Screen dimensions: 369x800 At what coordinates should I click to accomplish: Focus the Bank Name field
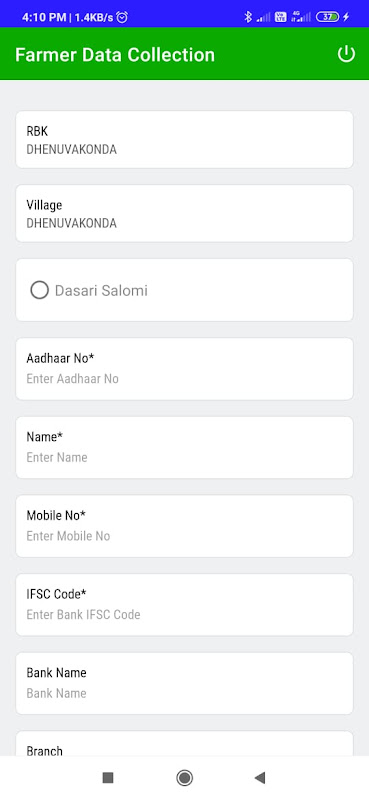click(184, 683)
